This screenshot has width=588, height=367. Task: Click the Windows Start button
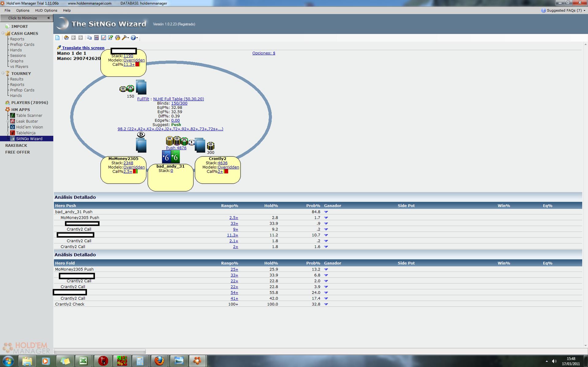tap(8, 361)
